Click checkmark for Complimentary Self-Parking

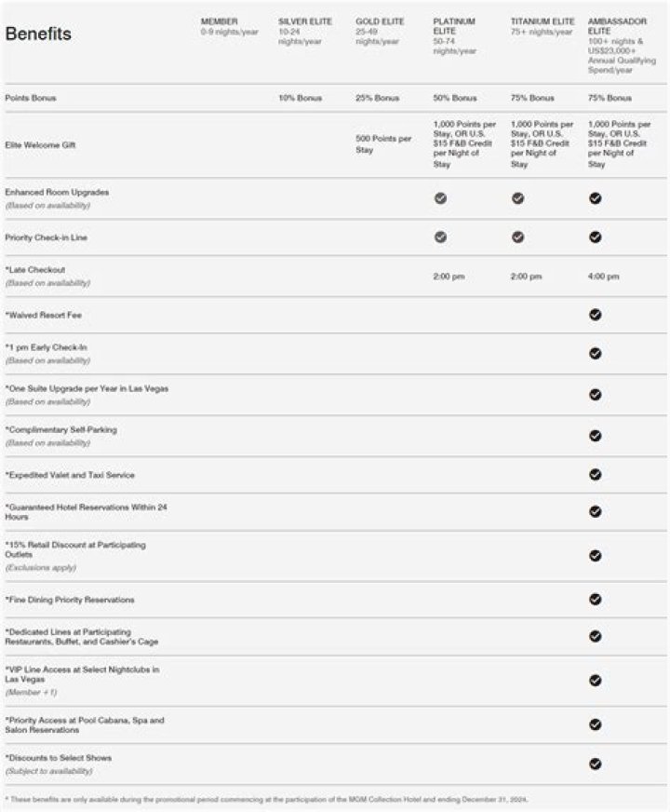coord(596,436)
